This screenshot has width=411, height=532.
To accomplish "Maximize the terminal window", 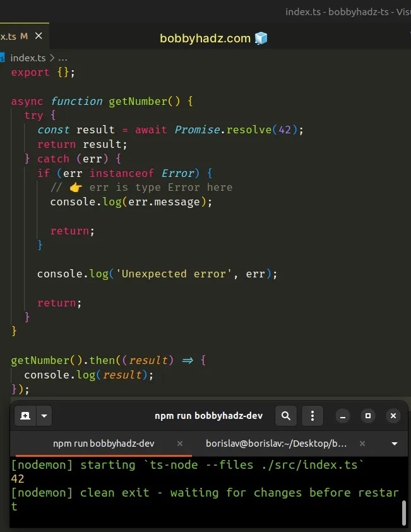I will pos(368,416).
